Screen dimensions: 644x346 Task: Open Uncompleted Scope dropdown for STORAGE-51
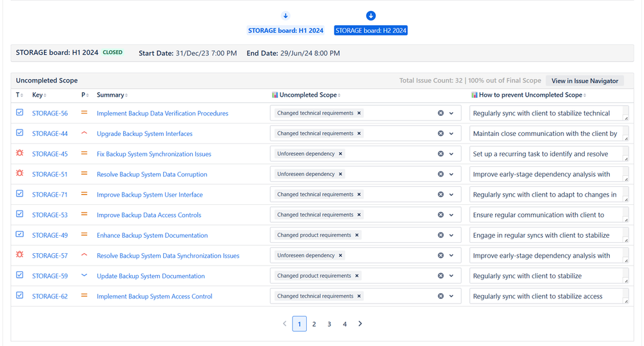451,174
